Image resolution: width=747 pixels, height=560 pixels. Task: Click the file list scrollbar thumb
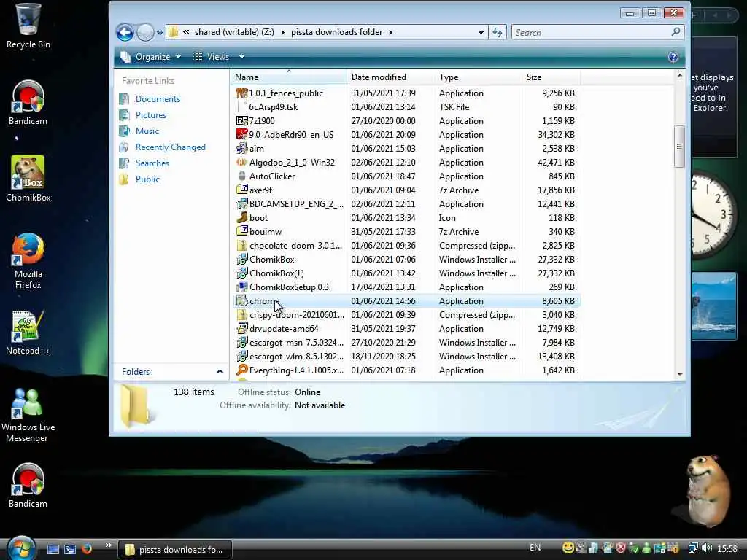[x=679, y=147]
